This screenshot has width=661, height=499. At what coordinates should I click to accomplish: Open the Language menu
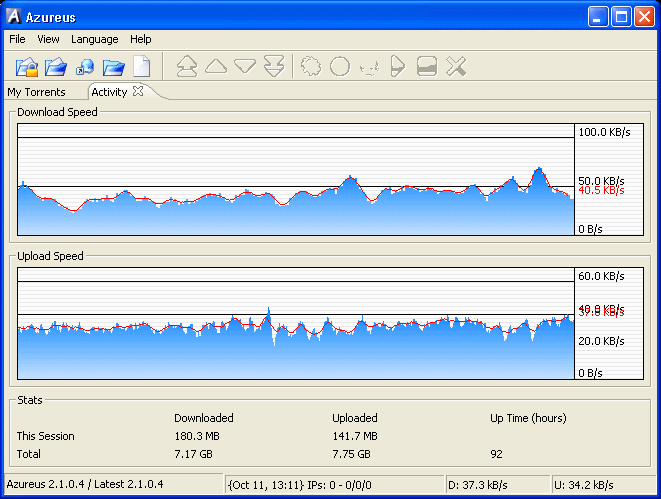[94, 39]
